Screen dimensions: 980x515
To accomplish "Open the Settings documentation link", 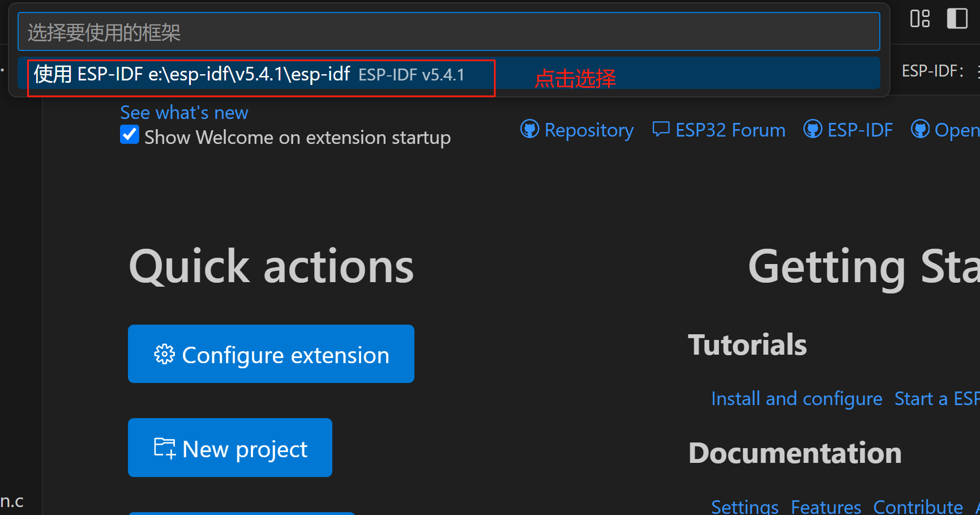I will (744, 507).
